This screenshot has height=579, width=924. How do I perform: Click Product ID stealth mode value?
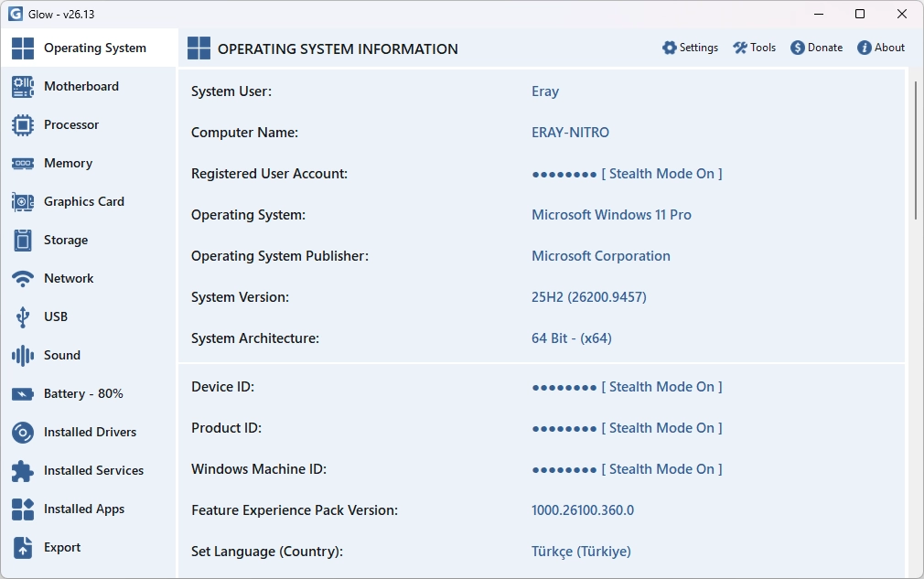[627, 428]
